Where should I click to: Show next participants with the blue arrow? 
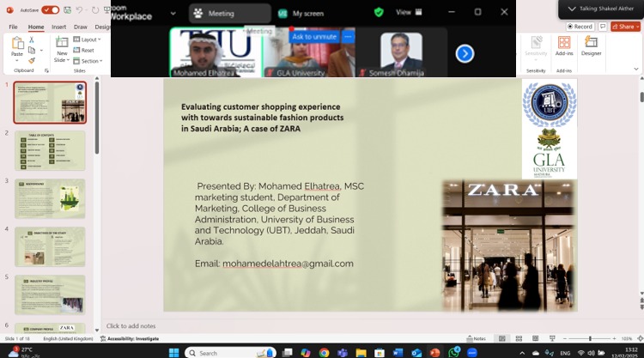(465, 53)
